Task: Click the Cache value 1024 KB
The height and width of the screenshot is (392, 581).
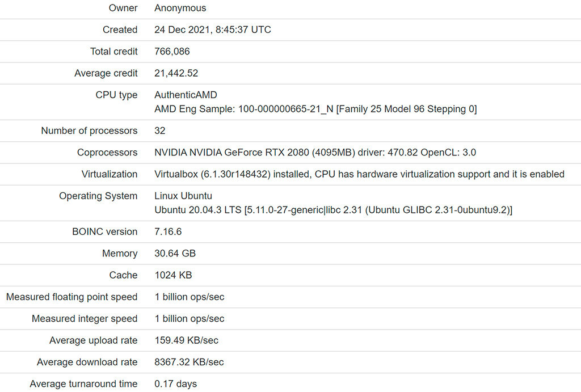Action: [173, 275]
